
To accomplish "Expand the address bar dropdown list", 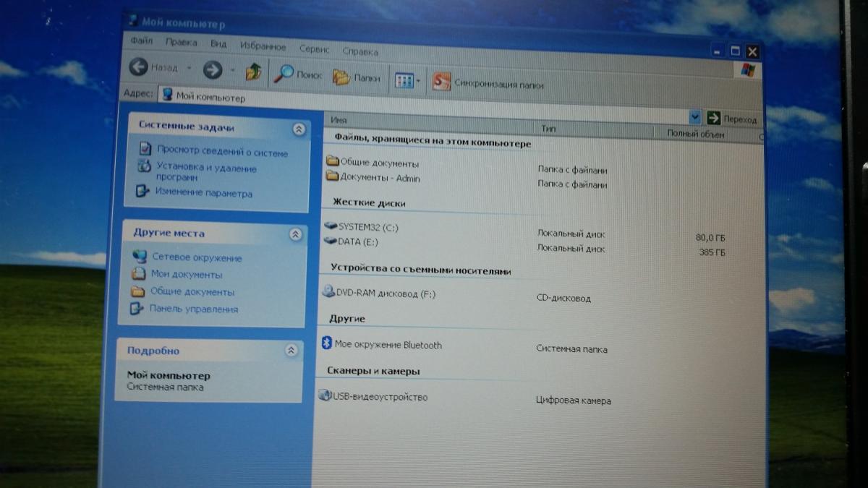I will point(694,116).
